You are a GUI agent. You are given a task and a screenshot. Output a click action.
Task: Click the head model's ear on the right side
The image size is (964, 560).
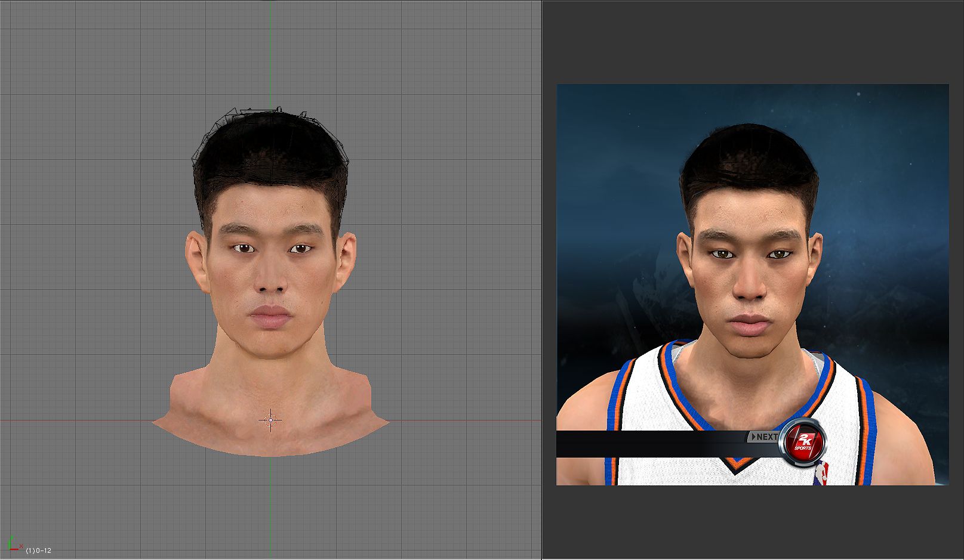coord(346,261)
